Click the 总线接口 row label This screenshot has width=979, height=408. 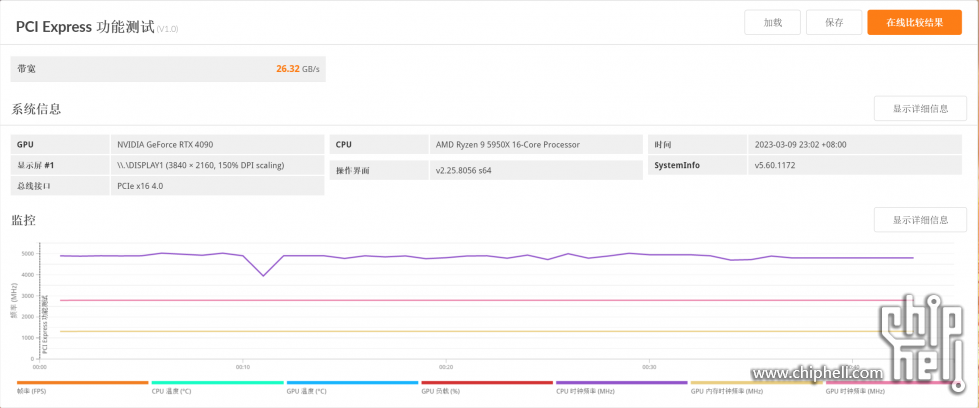[x=32, y=186]
